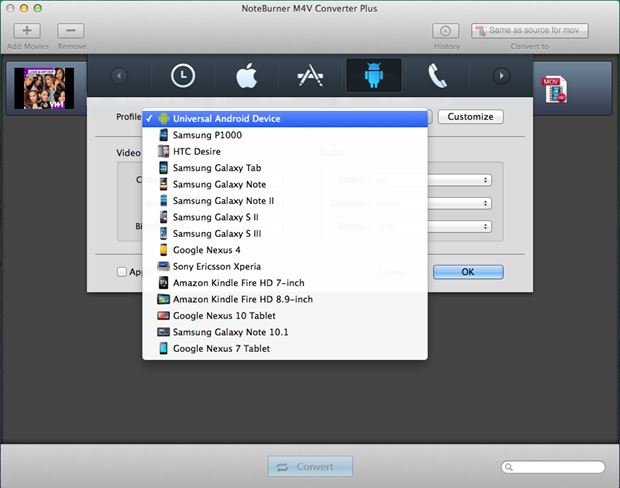
Task: Select the Recent clock category tab
Action: [x=183, y=76]
